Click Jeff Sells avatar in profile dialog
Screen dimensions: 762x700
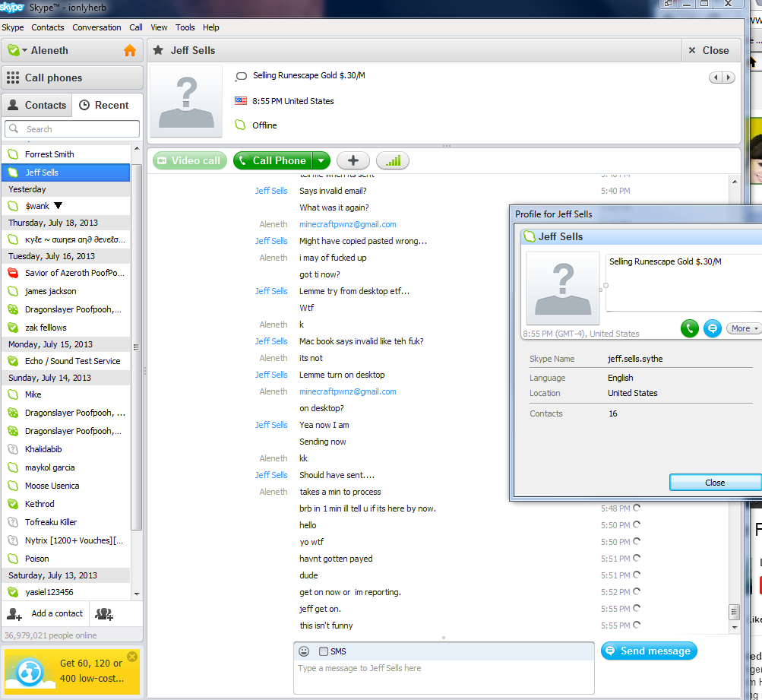pos(563,288)
